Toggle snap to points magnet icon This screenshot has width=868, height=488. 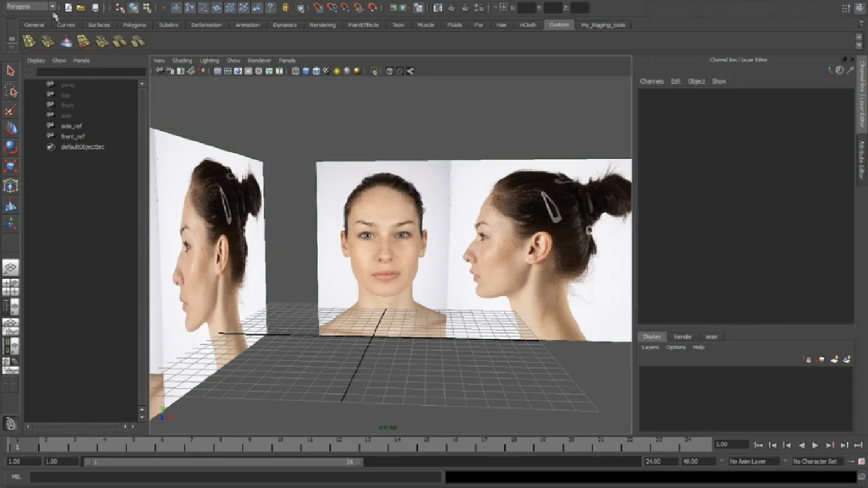tap(345, 8)
